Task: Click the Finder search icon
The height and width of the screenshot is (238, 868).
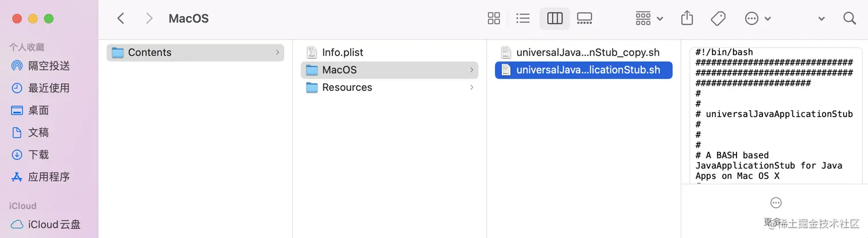Action: (850, 18)
